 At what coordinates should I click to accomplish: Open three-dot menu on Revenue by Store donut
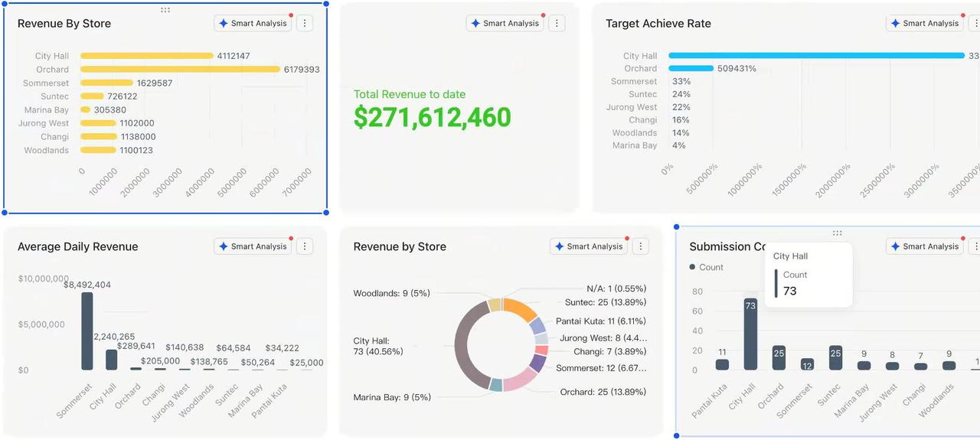641,246
